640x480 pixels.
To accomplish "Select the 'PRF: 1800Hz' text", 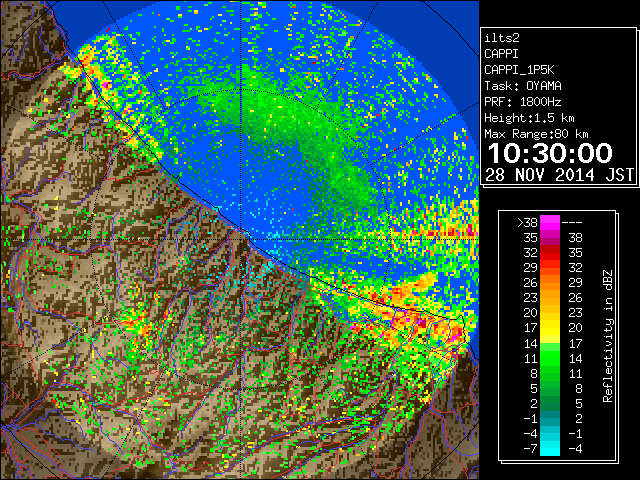I will pos(523,102).
